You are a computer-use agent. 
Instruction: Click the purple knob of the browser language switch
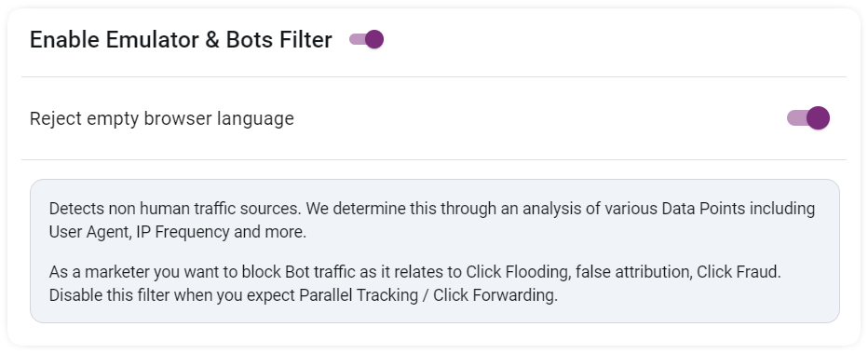(x=819, y=118)
